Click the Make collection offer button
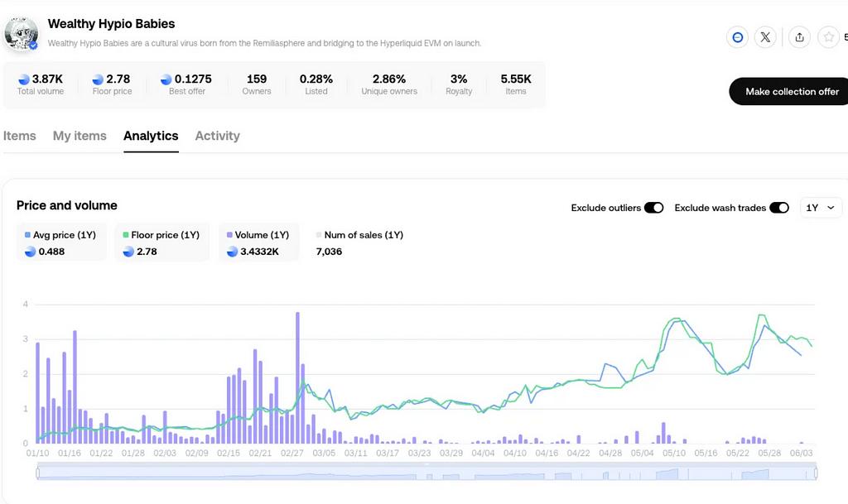This screenshot has height=504, width=848. pos(789,91)
